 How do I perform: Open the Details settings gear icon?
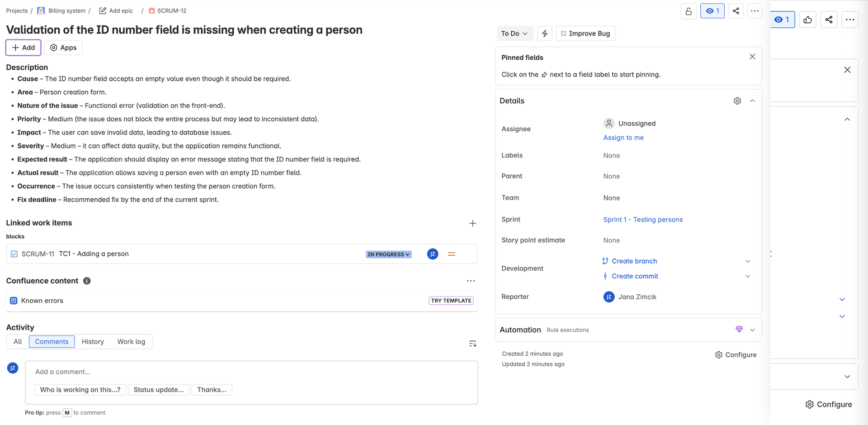pyautogui.click(x=737, y=101)
